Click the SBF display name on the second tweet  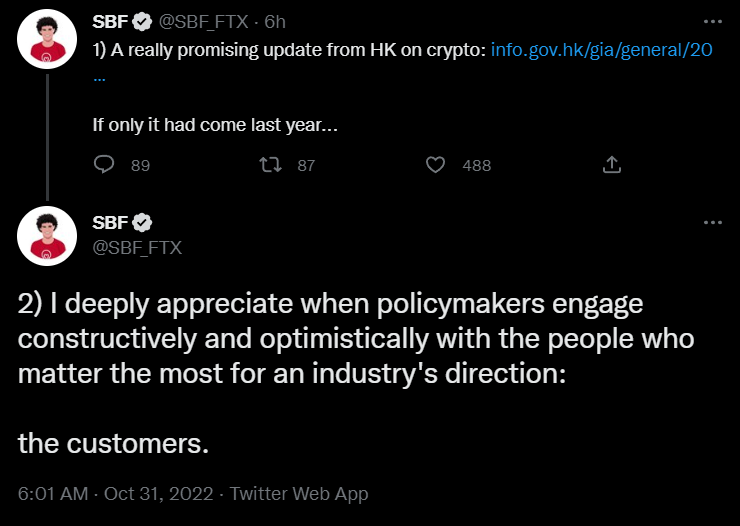[x=110, y=222]
